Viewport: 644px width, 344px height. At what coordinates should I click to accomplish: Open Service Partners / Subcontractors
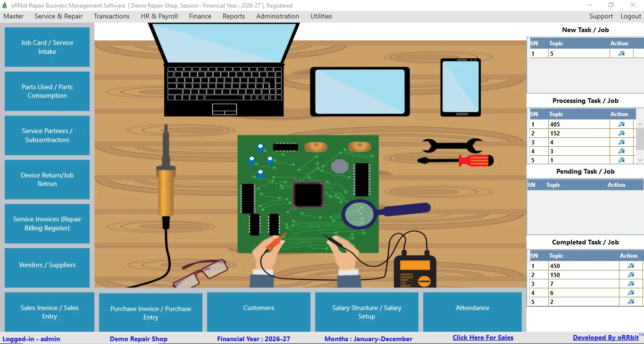(x=47, y=135)
